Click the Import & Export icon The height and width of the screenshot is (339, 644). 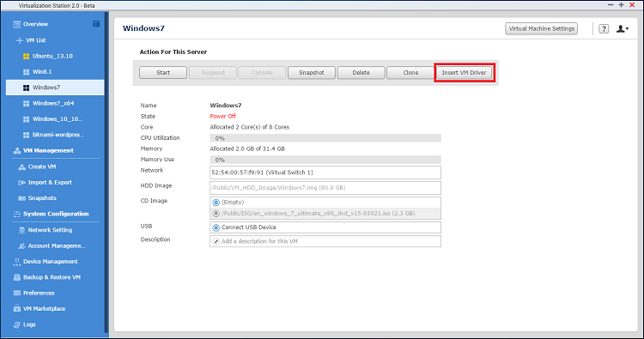[x=21, y=183]
